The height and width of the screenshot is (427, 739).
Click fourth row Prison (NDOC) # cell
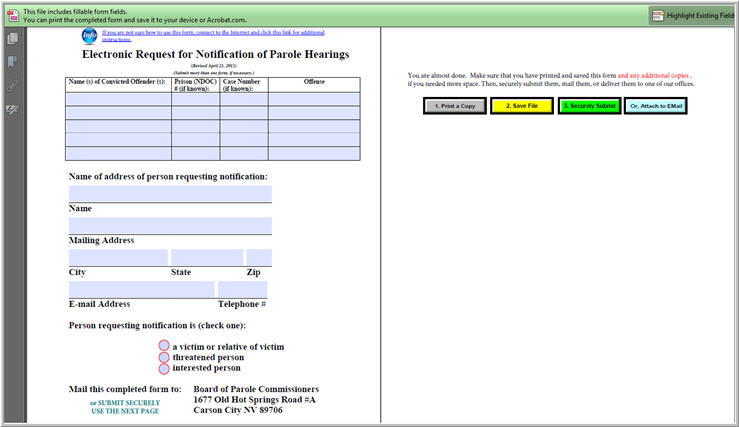(x=196, y=140)
